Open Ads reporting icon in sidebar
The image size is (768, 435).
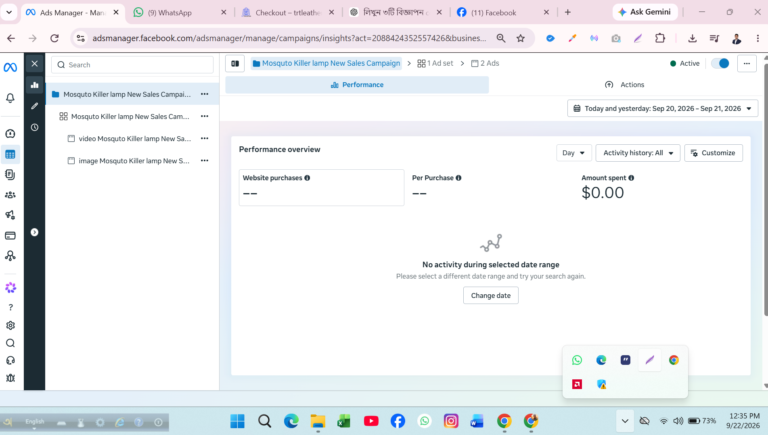click(10, 174)
